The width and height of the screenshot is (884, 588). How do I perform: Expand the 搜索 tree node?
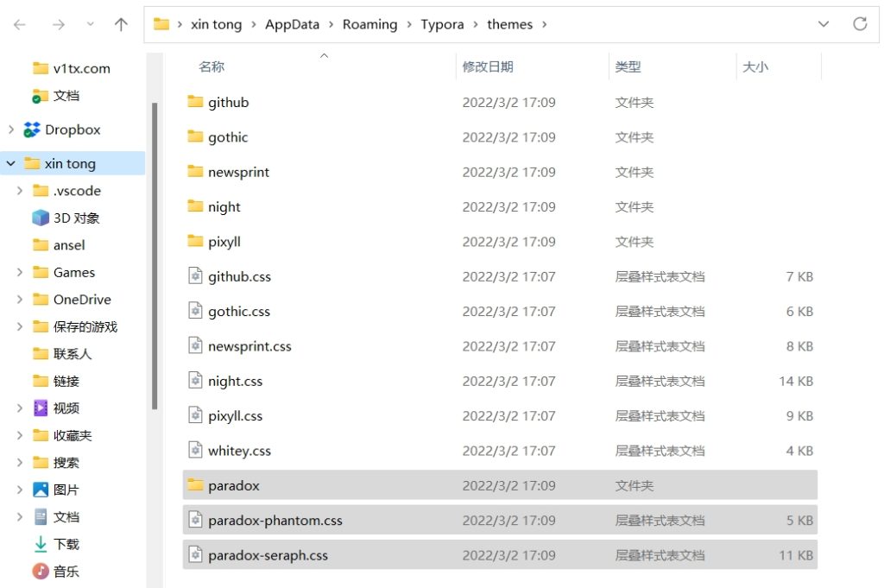[20, 462]
